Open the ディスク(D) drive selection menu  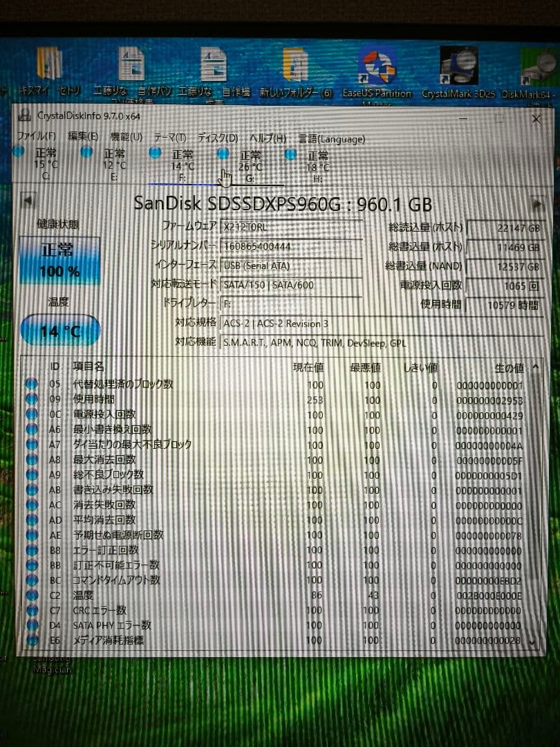tap(218, 138)
